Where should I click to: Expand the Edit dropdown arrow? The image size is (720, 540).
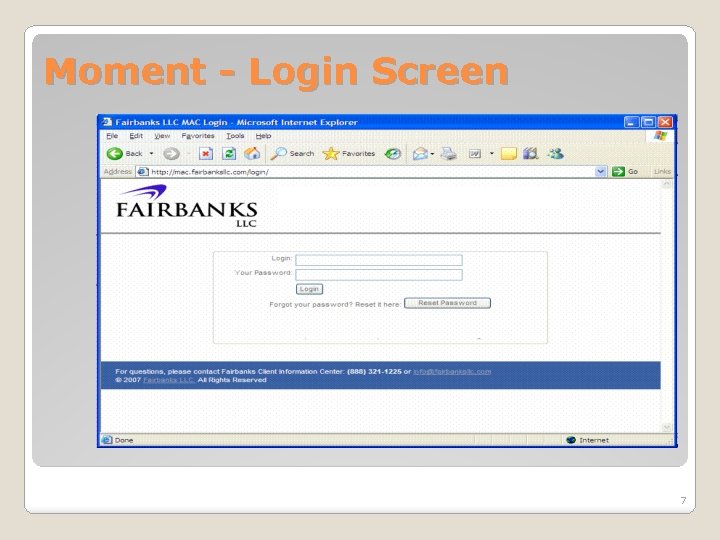(492, 153)
